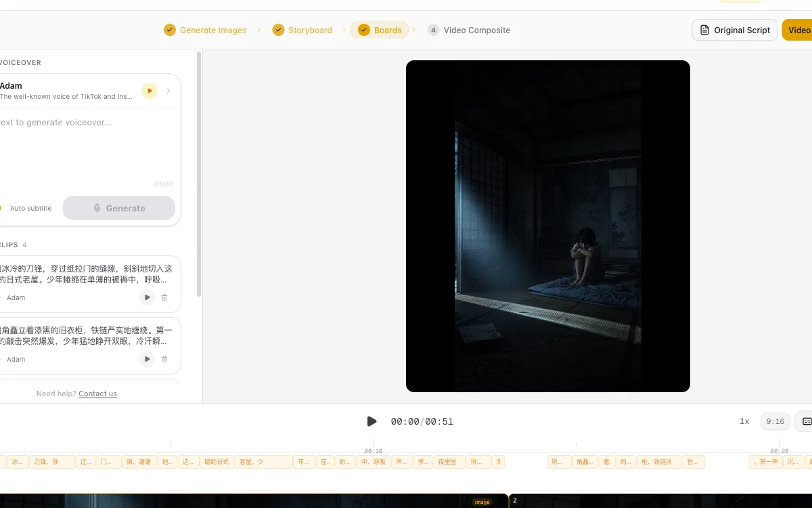Select the subtitle chip 刀锋, 穿
This screenshot has height=508, width=812.
pyautogui.click(x=51, y=462)
